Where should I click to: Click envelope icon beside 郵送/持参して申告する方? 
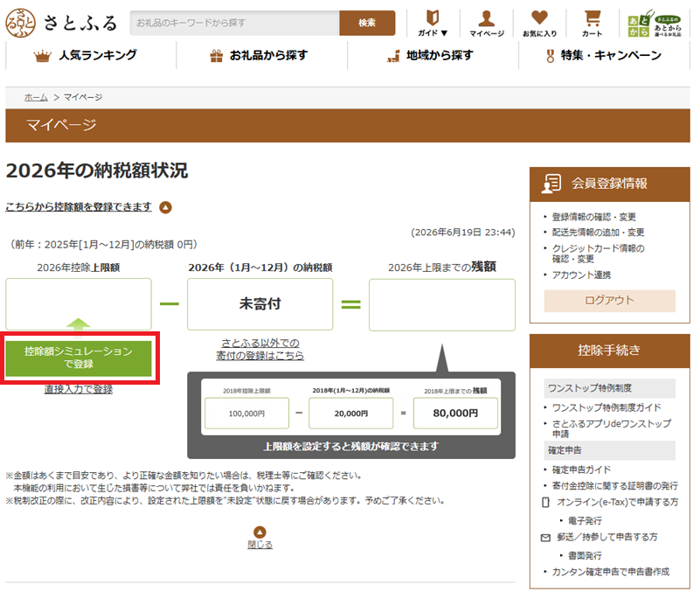click(545, 538)
